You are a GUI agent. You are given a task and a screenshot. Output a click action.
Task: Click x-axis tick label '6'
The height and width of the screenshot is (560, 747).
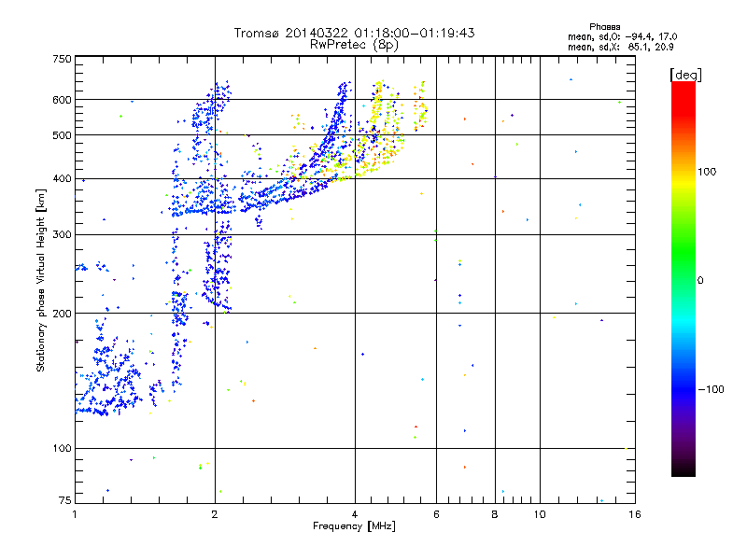tap(436, 514)
